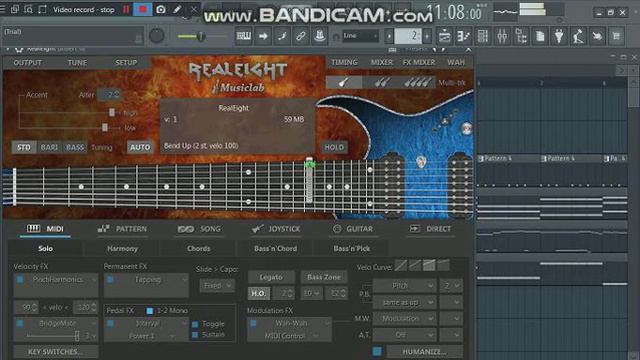Adjust the Accent high slider
The image size is (640, 360).
[112, 112]
